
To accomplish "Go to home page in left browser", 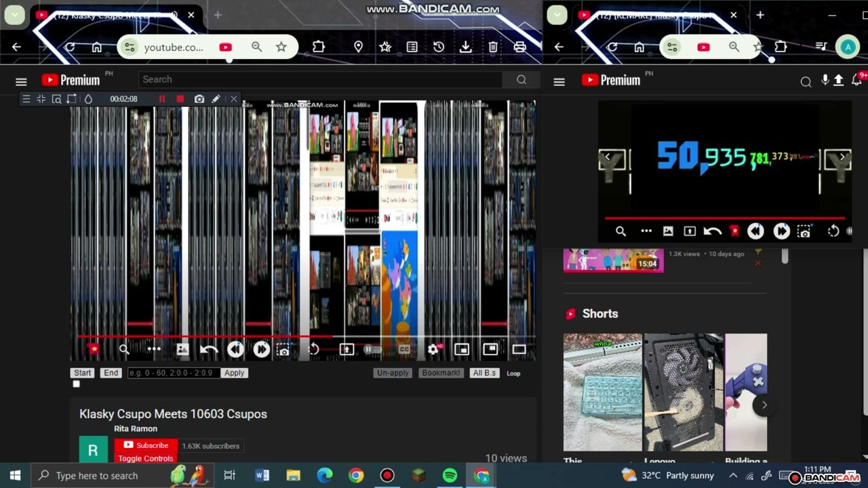I will [x=97, y=47].
